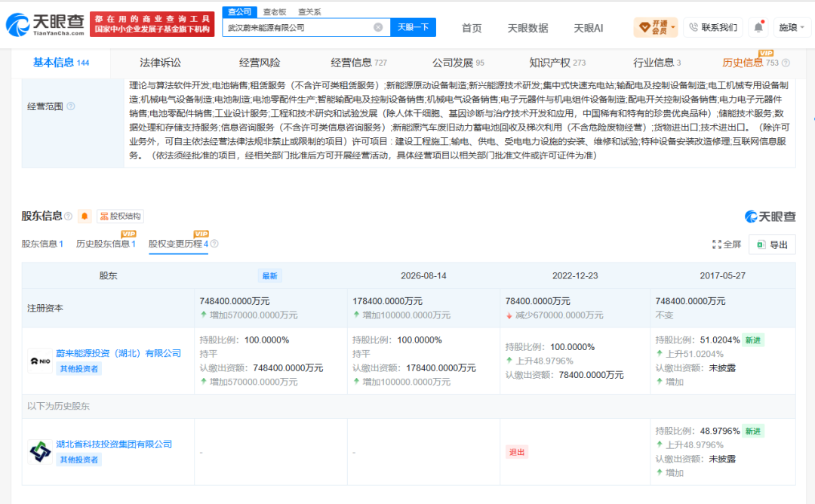Click the 最新 column tag
Image resolution: width=815 pixels, height=504 pixels.
tap(269, 276)
